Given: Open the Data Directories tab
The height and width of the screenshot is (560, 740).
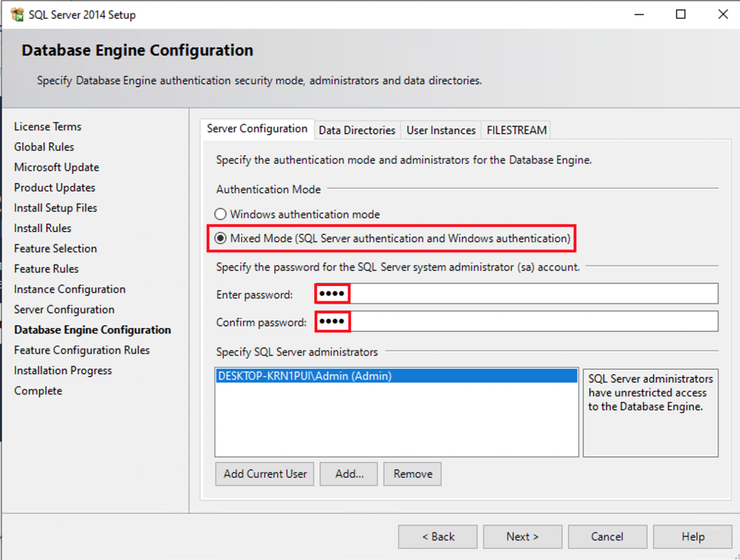Looking at the screenshot, I should (357, 130).
